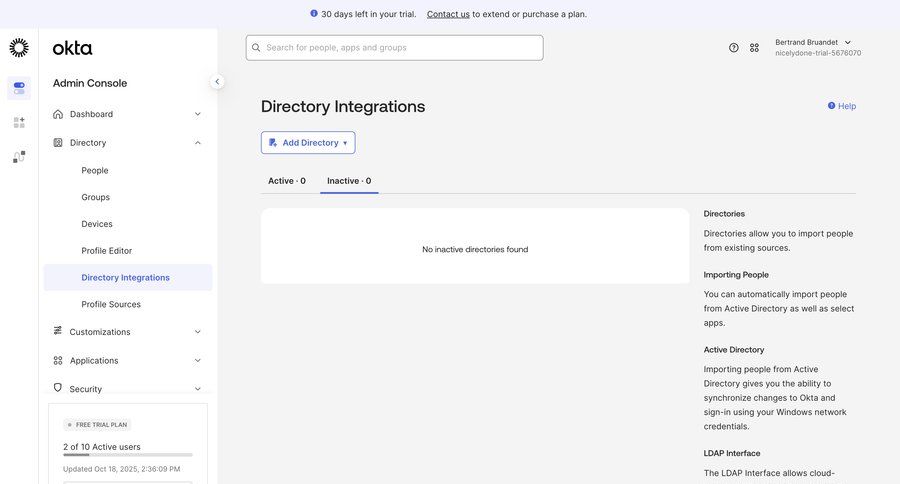
Task: Click the Dashboard home icon
Action: click(58, 114)
